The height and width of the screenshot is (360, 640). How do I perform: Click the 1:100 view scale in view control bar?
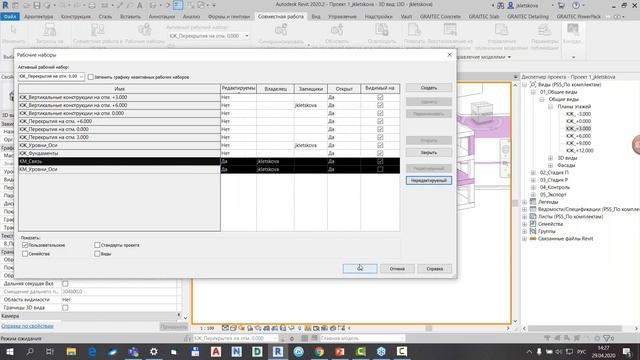pyautogui.click(x=207, y=328)
